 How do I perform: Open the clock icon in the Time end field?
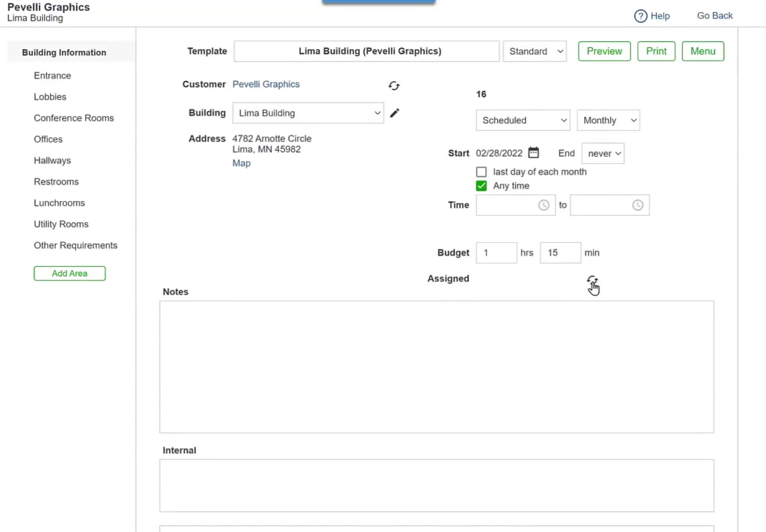tap(638, 205)
